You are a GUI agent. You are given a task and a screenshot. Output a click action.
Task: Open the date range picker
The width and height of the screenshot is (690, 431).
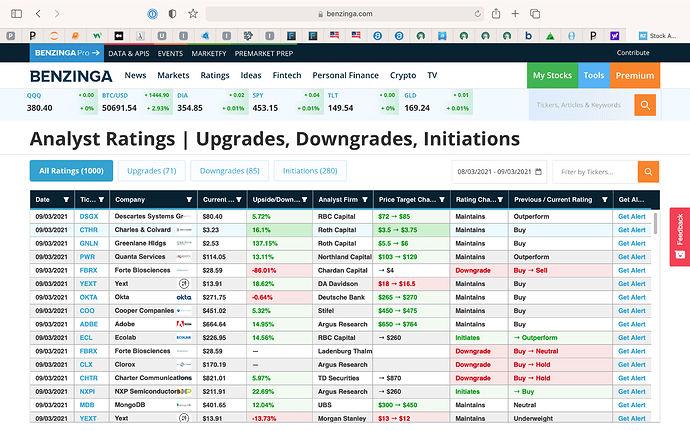[499, 172]
